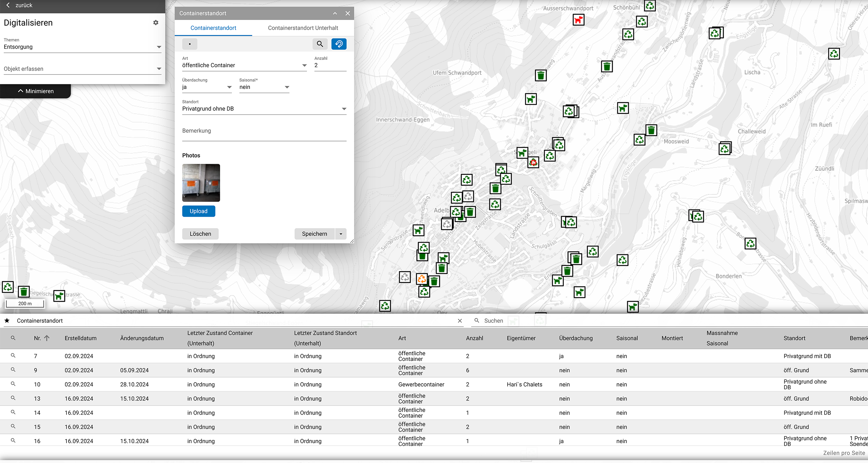
Task: Sort table by Nr. column arrow
Action: point(47,338)
